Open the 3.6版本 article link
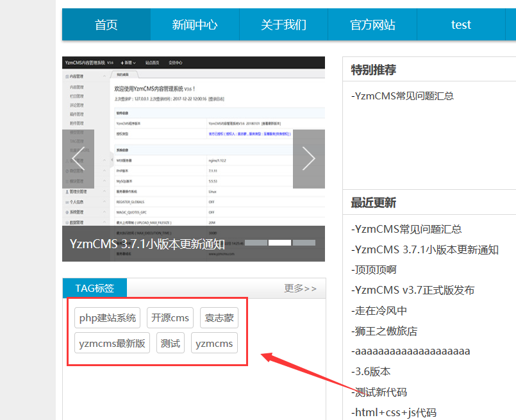The width and height of the screenshot is (516, 420). pos(370,372)
